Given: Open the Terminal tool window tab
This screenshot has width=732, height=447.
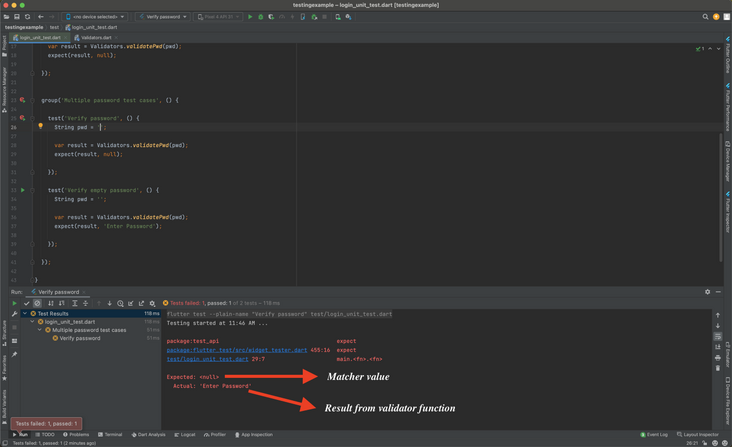Looking at the screenshot, I should click(x=111, y=435).
